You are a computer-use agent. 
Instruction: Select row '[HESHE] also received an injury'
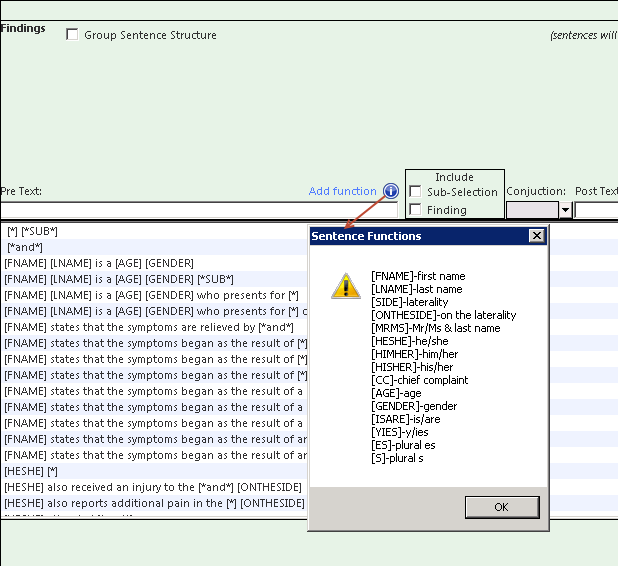pyautogui.click(x=154, y=487)
